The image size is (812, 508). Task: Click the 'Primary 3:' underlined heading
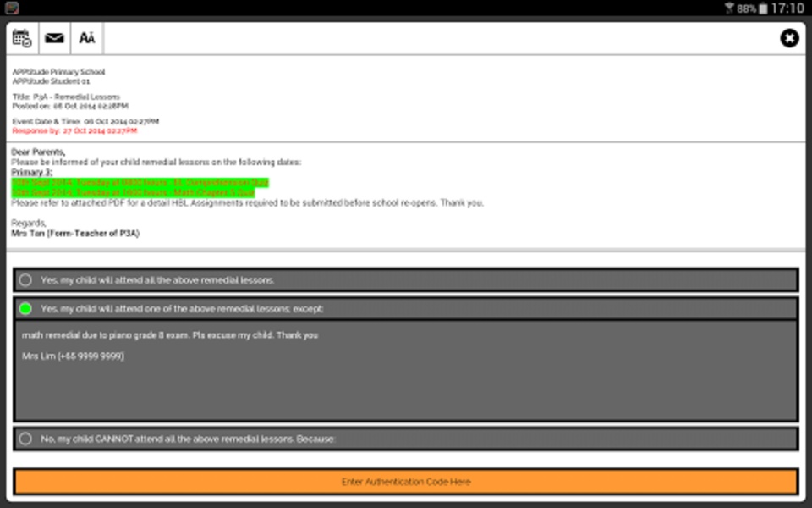[32, 172]
